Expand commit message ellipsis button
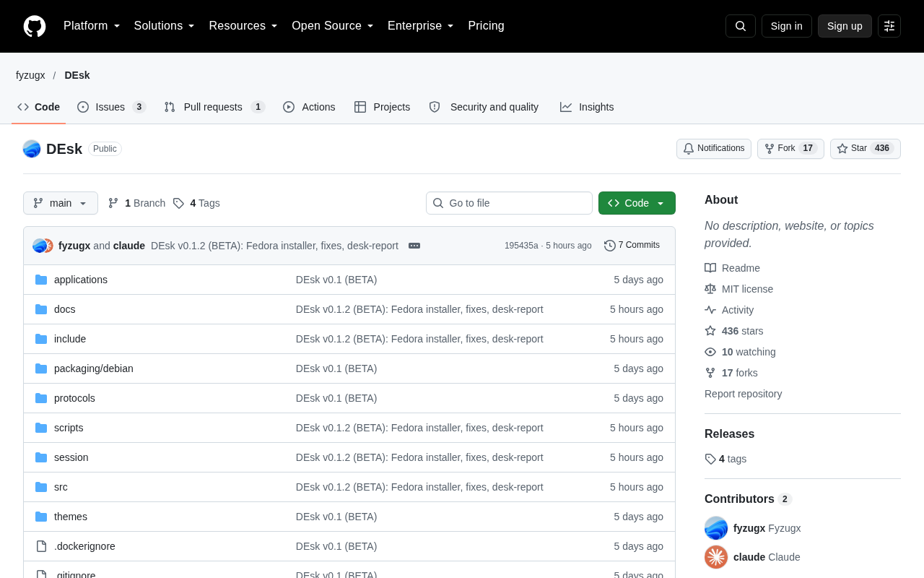This screenshot has height=578, width=924. [x=414, y=246]
